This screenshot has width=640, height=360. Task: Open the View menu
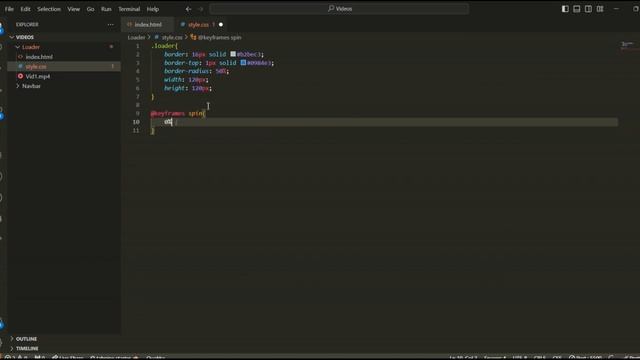73,9
